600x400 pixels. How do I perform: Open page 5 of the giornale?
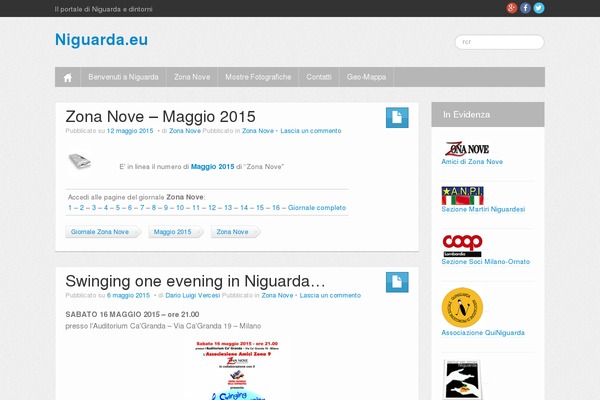coord(118,208)
